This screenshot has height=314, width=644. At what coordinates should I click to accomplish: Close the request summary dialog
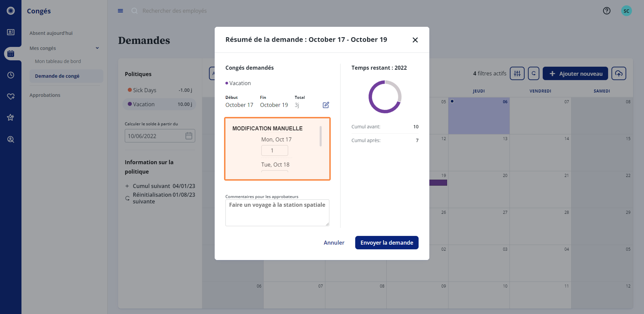pyautogui.click(x=415, y=40)
